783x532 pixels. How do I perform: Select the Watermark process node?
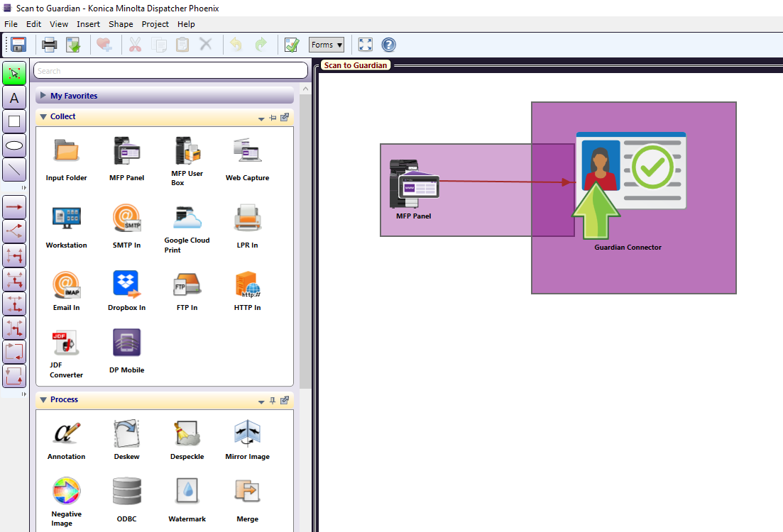coord(187,501)
